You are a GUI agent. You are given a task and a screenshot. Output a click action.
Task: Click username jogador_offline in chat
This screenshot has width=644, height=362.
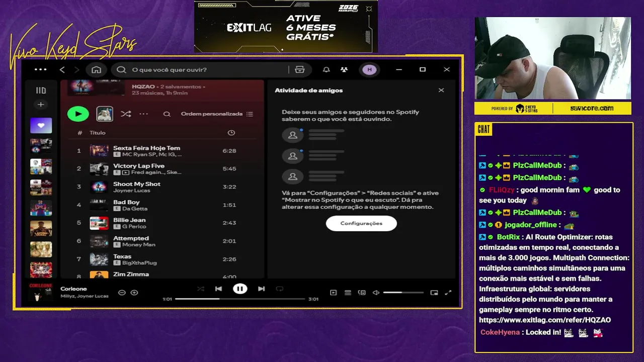531,225
